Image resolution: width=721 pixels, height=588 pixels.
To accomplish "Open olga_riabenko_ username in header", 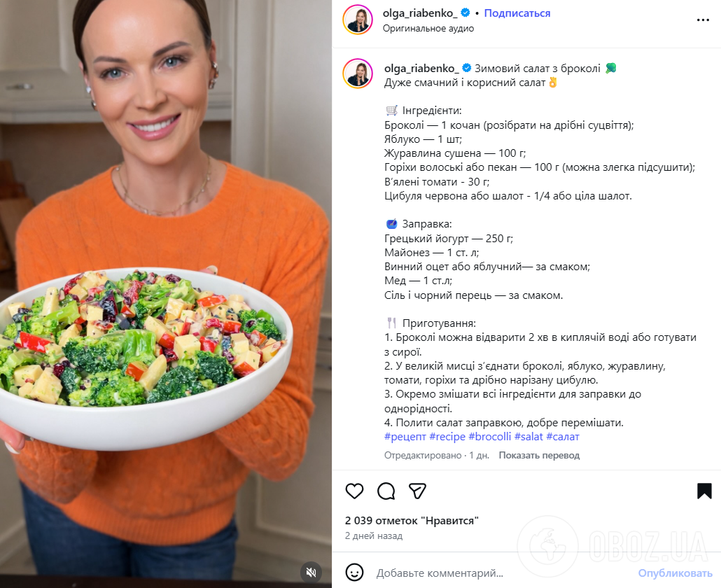I will pyautogui.click(x=420, y=13).
